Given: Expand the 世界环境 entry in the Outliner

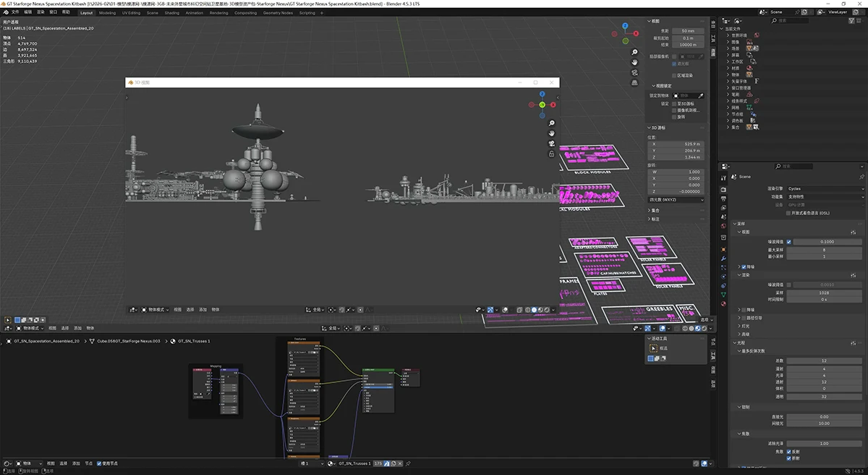Looking at the screenshot, I should tap(728, 35).
